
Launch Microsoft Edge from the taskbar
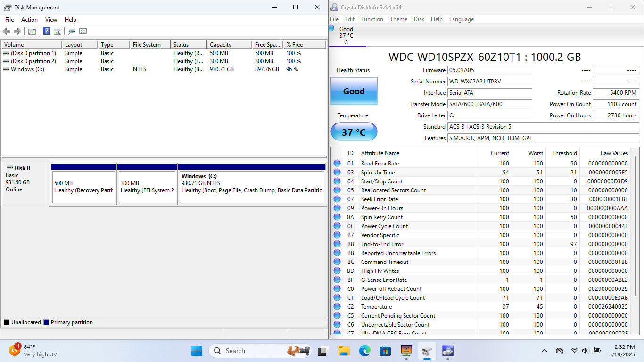coord(364,351)
